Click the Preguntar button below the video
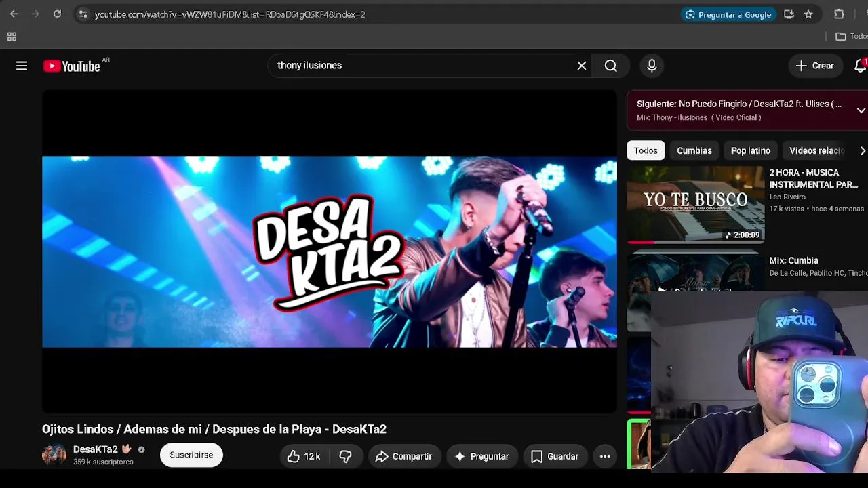868x488 pixels. (481, 456)
